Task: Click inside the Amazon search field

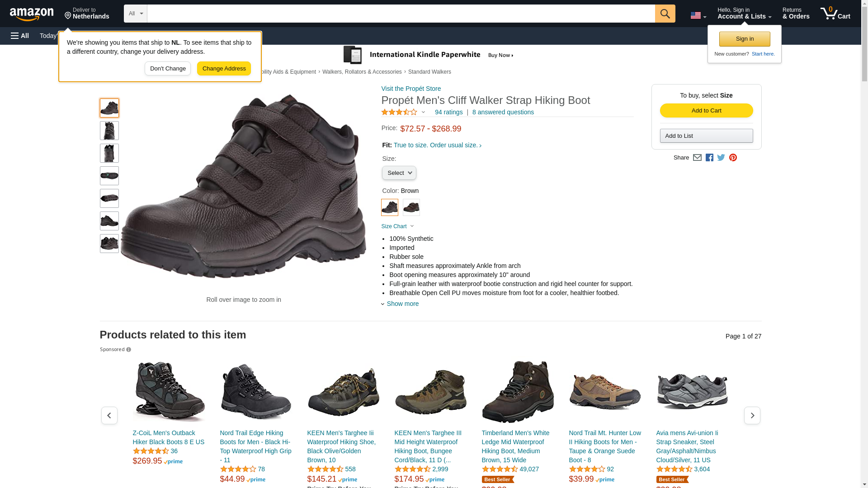Action: [401, 14]
